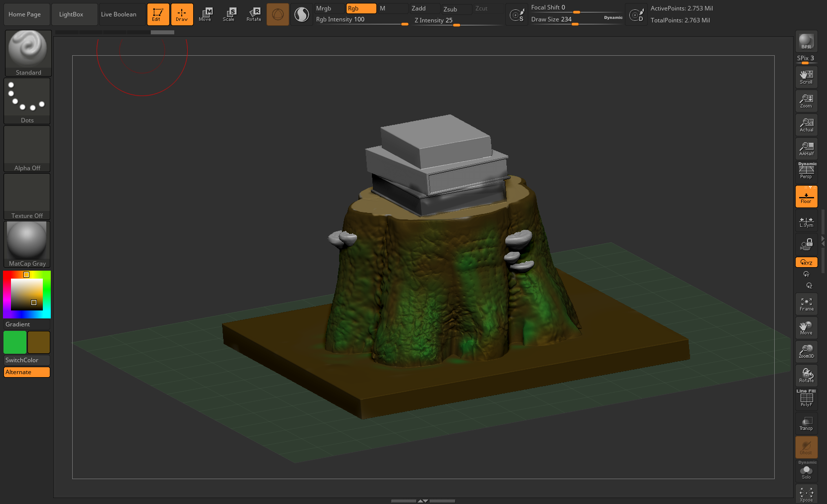Open the Dots stroke type picker
The image size is (827, 504).
(x=27, y=101)
